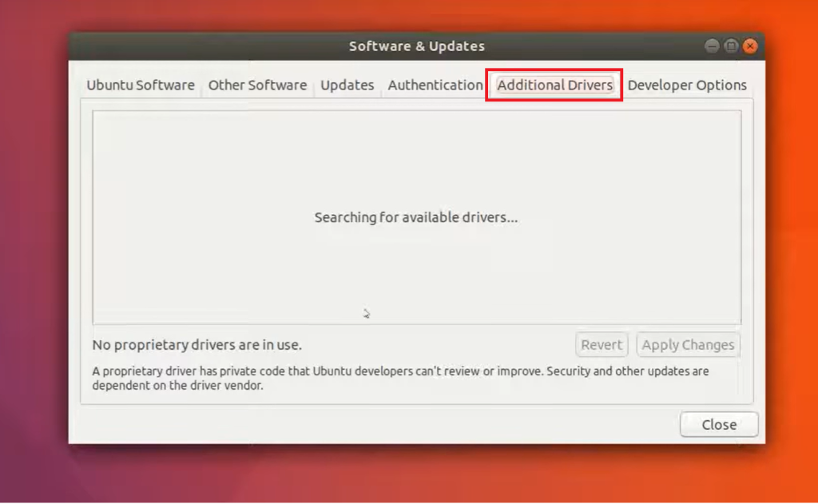Open the Developer Options tab

[x=687, y=85]
